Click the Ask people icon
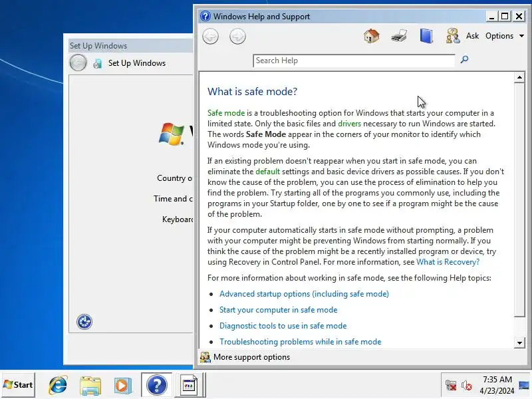532x399 pixels. point(453,36)
